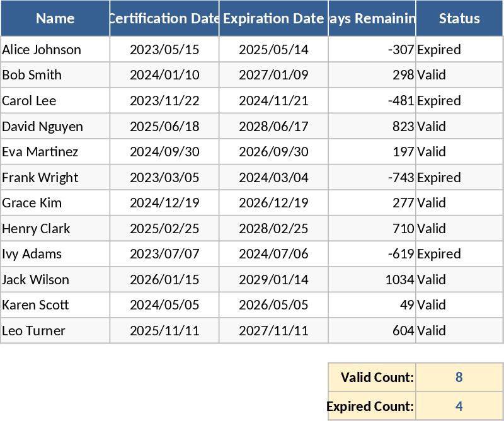The height and width of the screenshot is (421, 504).
Task: Click the Frank Wright name cell
Action: [x=55, y=178]
